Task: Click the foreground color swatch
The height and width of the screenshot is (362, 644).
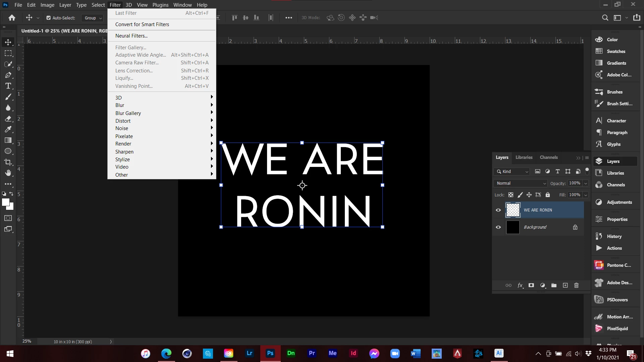Action: click(5, 202)
